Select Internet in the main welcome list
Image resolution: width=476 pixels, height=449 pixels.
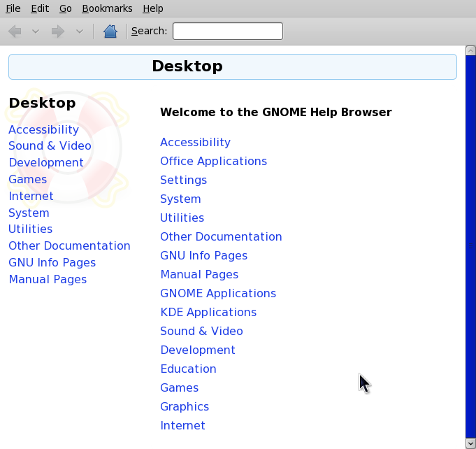182,426
